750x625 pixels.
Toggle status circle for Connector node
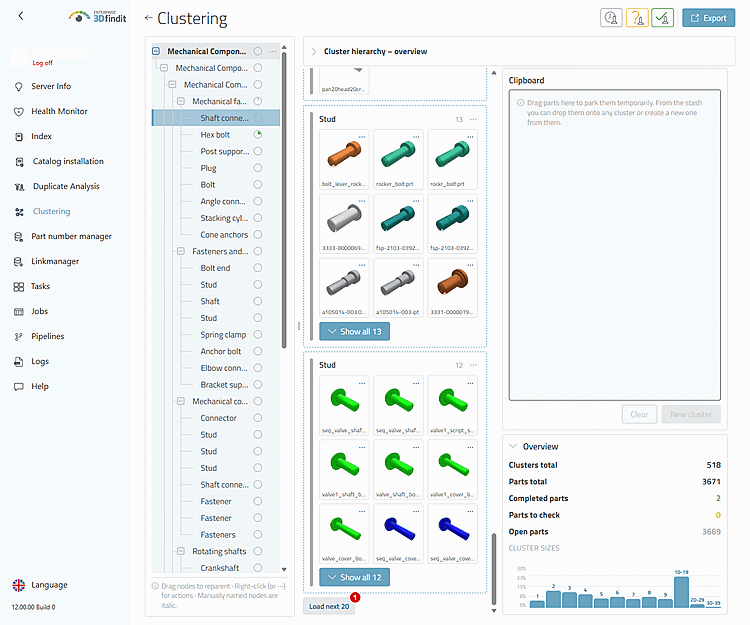click(258, 417)
